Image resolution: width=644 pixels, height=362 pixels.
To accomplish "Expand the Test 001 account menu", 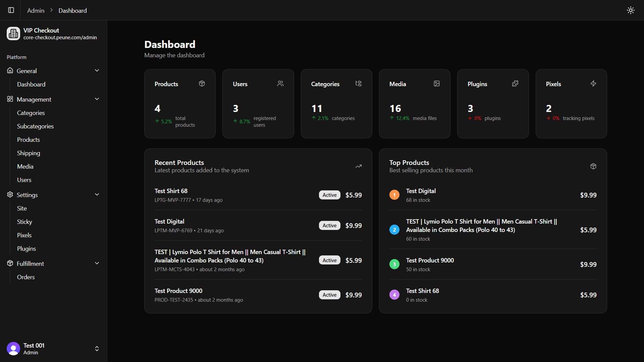I will [97, 349].
